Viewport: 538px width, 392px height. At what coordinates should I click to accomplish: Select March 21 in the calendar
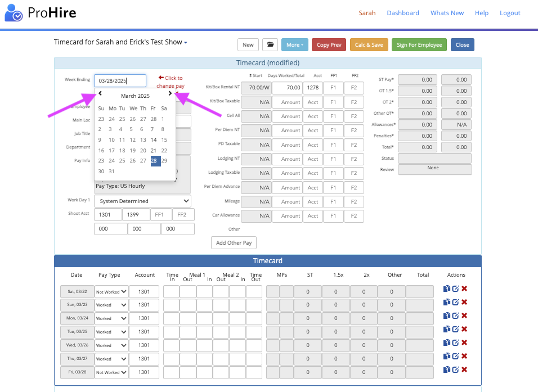click(x=154, y=150)
